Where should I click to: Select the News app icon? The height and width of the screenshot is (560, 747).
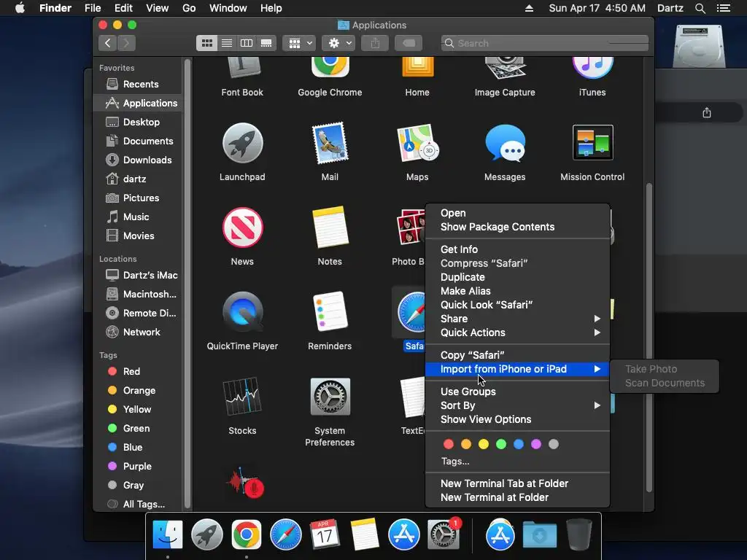[242, 227]
